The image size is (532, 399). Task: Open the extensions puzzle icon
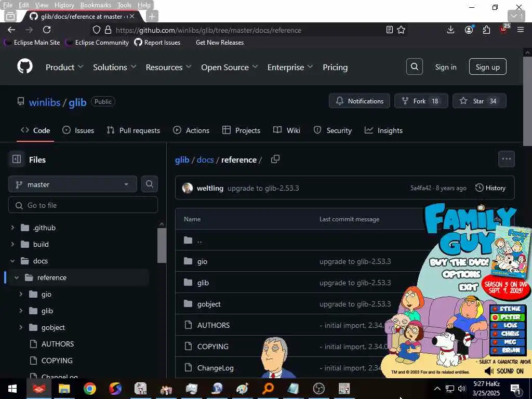click(x=486, y=30)
